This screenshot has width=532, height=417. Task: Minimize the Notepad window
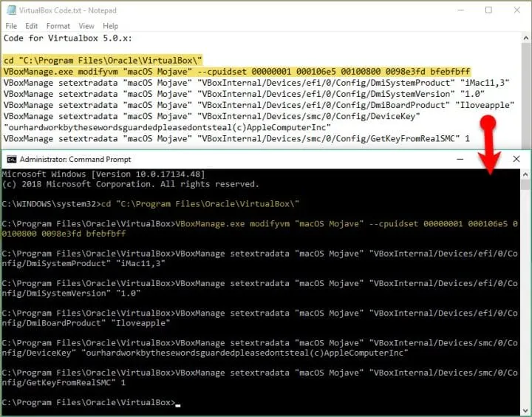coord(460,10)
